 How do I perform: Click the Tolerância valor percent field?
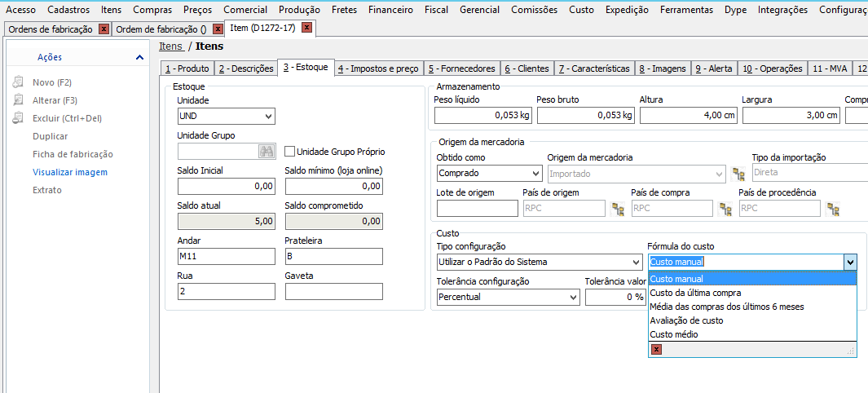pos(615,297)
